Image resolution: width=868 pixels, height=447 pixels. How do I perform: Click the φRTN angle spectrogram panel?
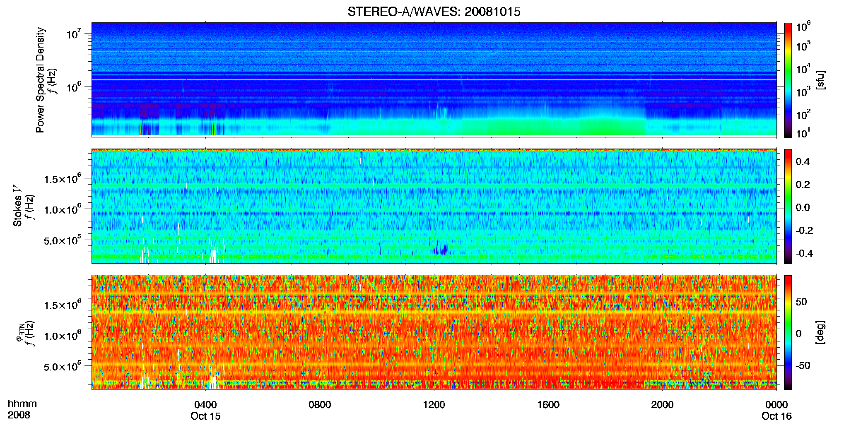click(x=434, y=332)
